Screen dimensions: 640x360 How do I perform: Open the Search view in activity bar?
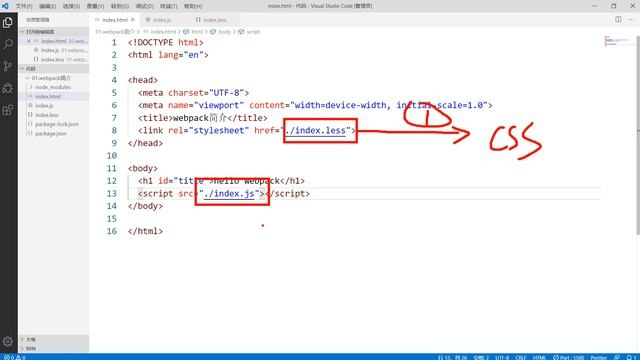pos(8,44)
